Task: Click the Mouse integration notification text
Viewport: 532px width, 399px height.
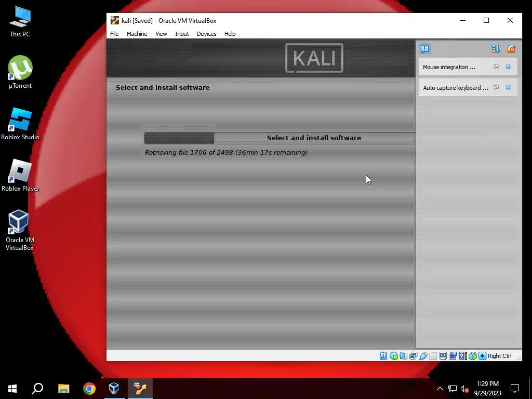Action: pos(449,67)
